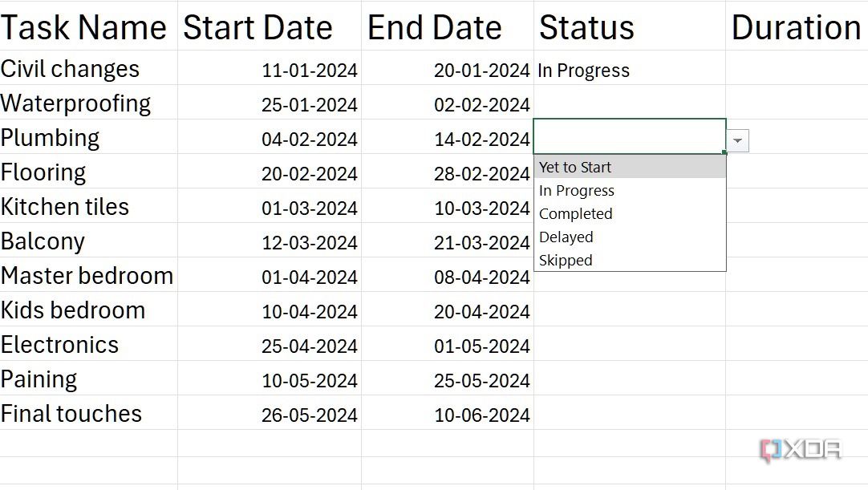Click the empty Duration cell for Civil changes

[x=794, y=70]
